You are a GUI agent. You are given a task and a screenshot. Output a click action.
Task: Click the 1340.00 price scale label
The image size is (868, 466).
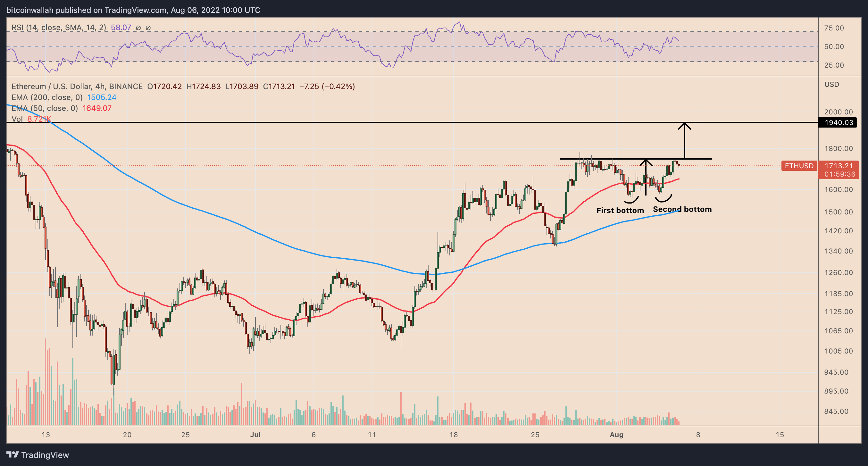coord(838,251)
